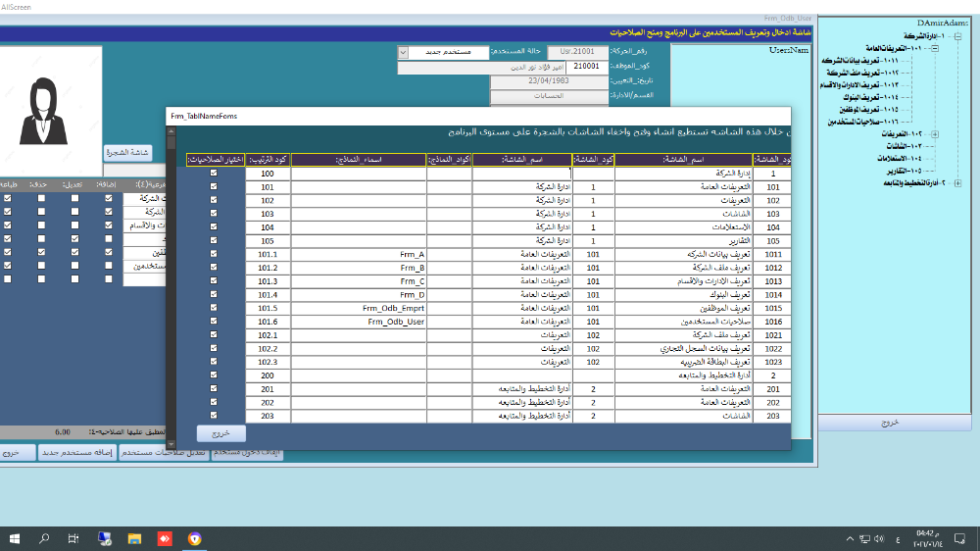Screen dimensions: 980x551
Task: Show hidden system tray icons
Action: [850, 538]
